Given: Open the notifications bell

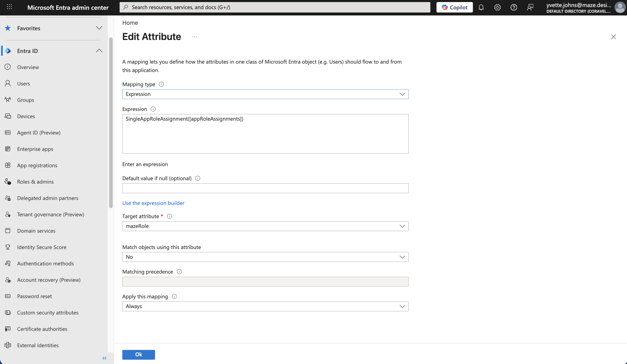Looking at the screenshot, I should click(481, 7).
